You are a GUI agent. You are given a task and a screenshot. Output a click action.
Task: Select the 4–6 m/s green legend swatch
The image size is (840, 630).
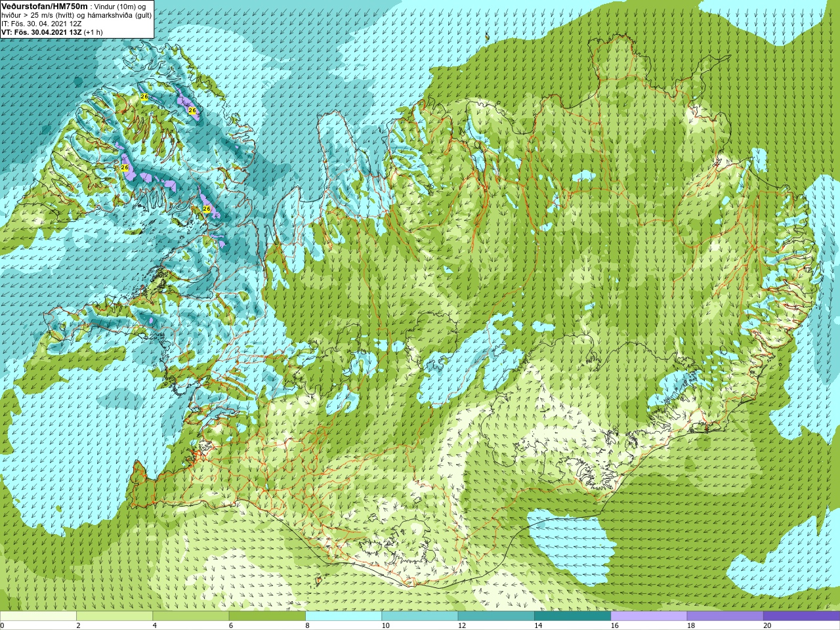pos(190,616)
